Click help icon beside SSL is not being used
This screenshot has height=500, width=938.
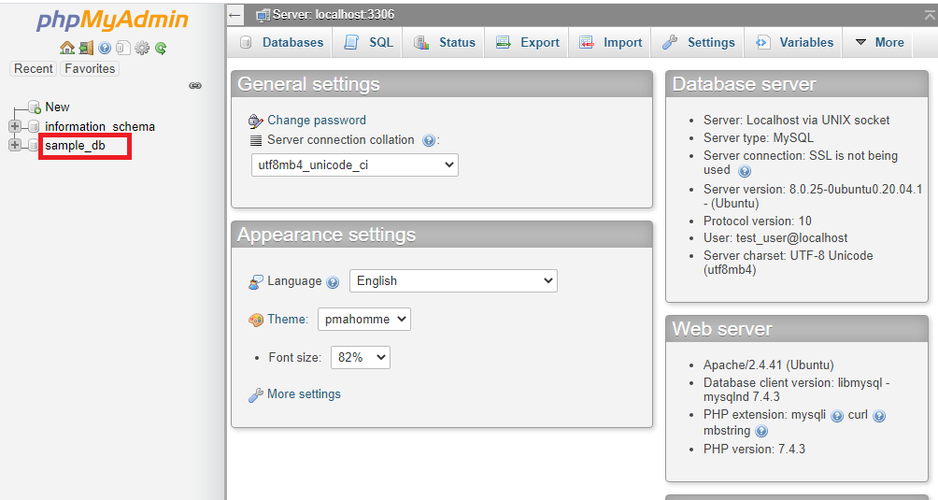tap(744, 172)
